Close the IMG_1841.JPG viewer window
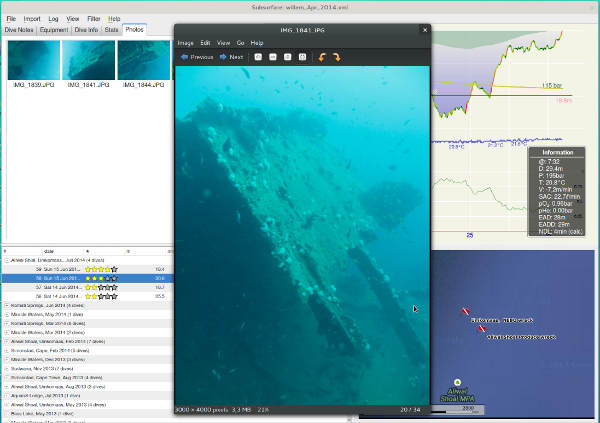The height and width of the screenshot is (423, 600). 424,30
